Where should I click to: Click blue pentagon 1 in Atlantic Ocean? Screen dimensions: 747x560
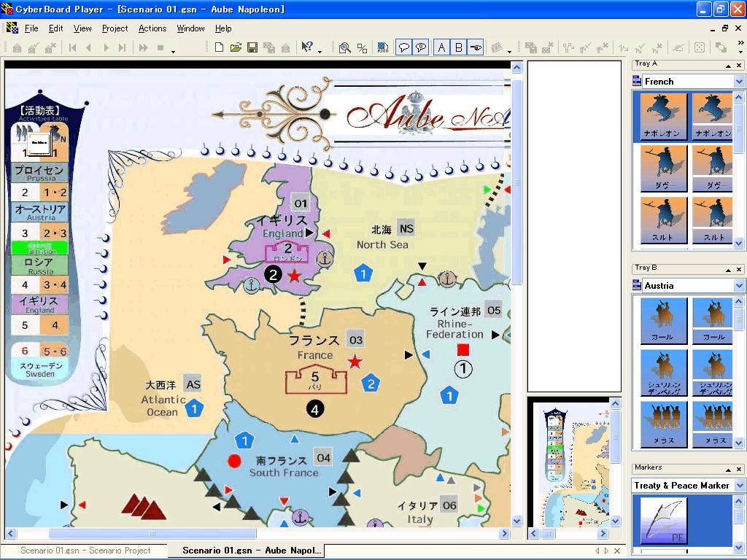[194, 408]
